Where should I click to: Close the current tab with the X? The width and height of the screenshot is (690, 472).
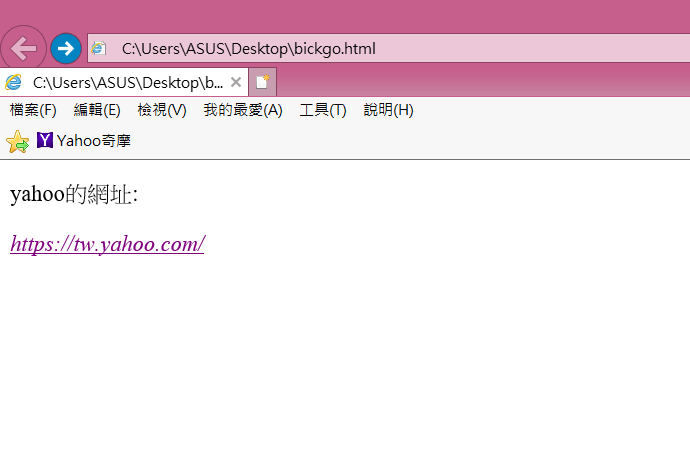(236, 82)
